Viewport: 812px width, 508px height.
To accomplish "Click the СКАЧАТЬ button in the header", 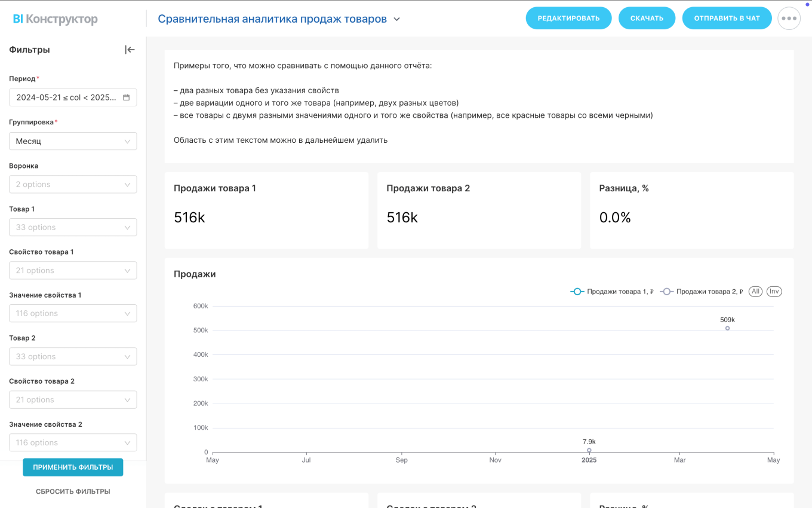I will click(x=647, y=18).
